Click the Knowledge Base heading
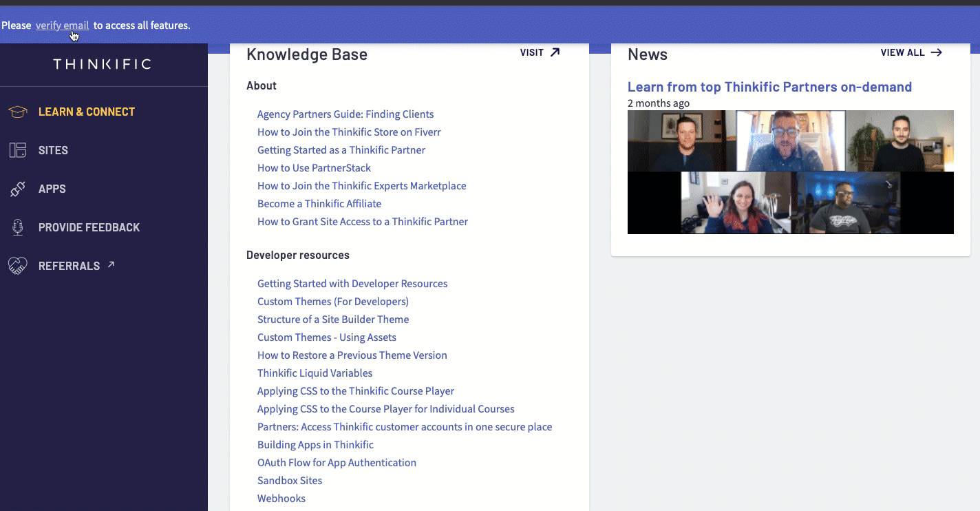Screen dimensions: 980x511 307,54
